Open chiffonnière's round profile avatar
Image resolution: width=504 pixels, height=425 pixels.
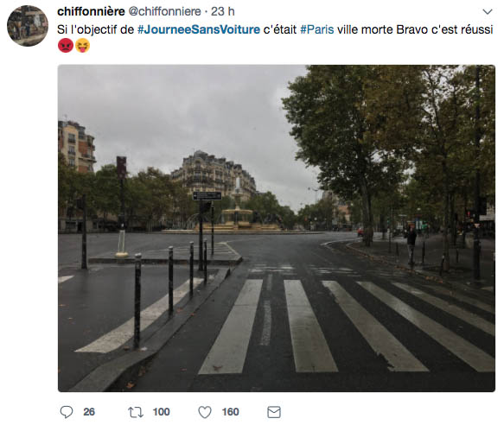(x=28, y=26)
